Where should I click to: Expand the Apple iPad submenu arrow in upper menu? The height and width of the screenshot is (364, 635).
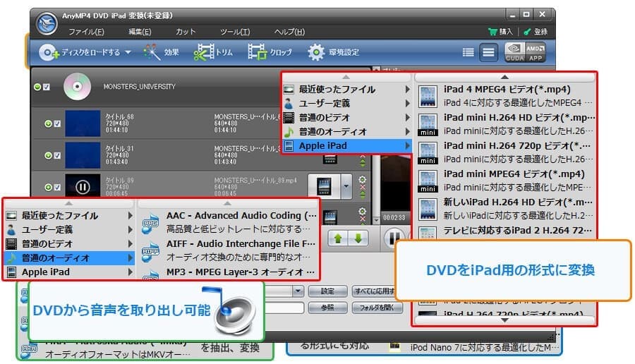(407, 146)
